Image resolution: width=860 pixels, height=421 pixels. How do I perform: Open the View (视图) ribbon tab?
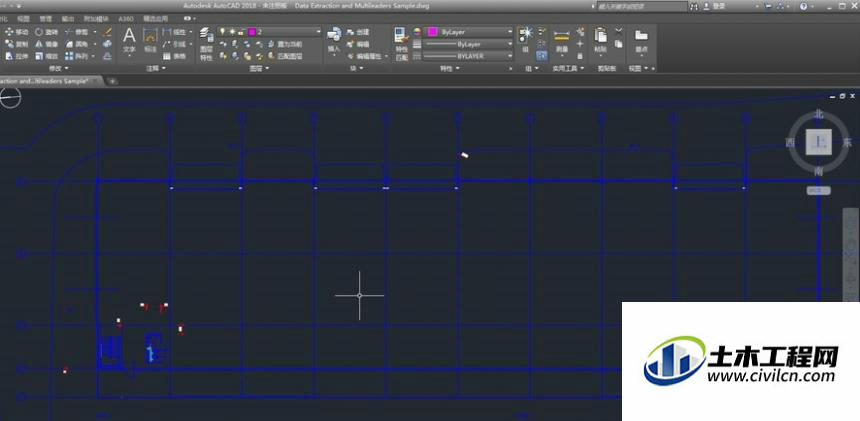point(23,19)
